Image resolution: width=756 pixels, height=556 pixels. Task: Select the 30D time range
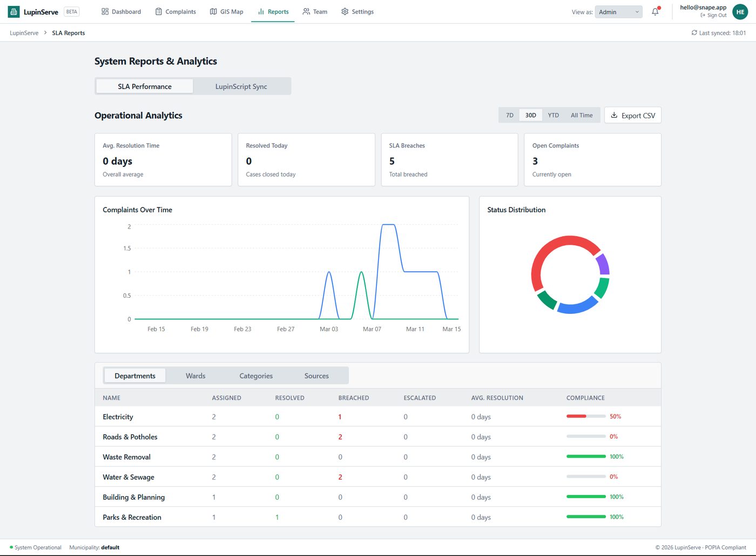531,115
